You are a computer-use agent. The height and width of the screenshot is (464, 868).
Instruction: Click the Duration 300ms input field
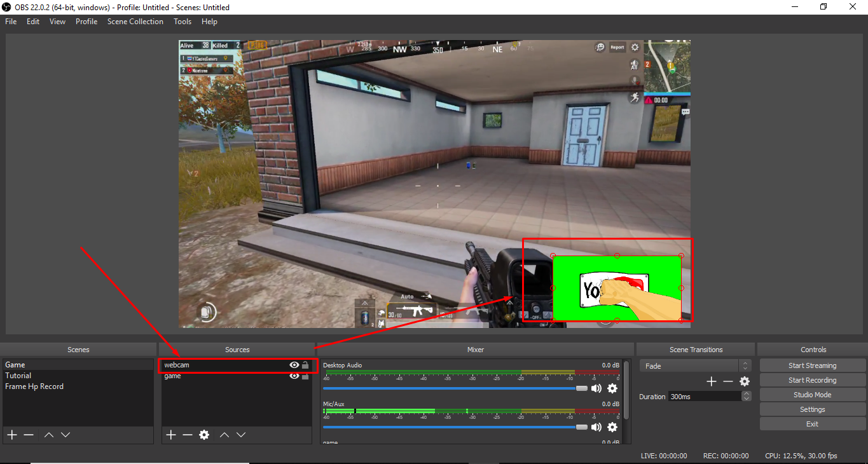705,396
